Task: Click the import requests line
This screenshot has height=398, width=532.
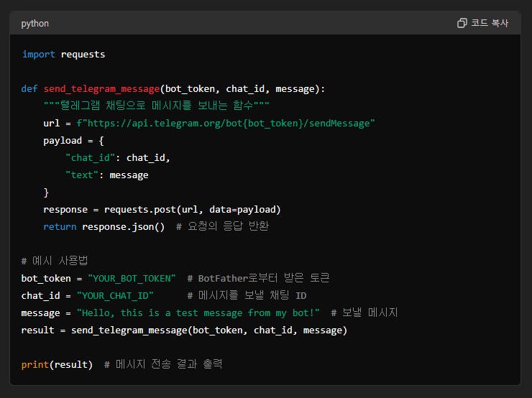Action: [63, 54]
